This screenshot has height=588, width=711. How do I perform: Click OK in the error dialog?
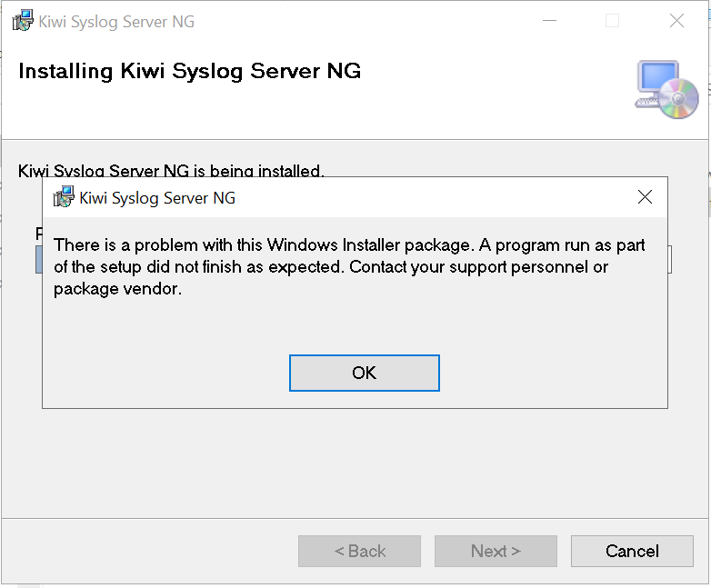click(364, 373)
